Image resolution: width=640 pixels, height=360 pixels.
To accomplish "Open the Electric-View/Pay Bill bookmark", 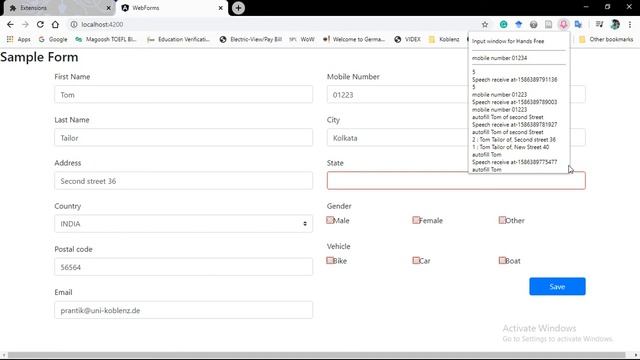I will pos(251,39).
